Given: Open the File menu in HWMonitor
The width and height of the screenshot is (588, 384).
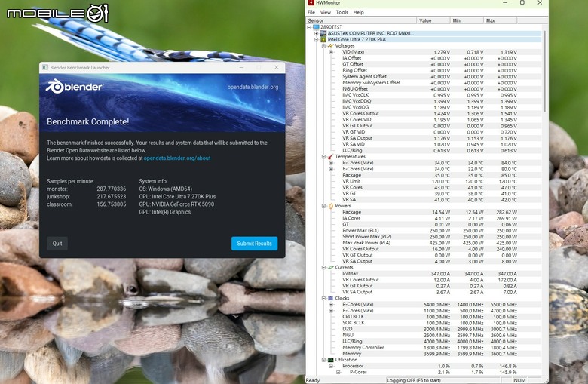Looking at the screenshot, I should tap(311, 12).
